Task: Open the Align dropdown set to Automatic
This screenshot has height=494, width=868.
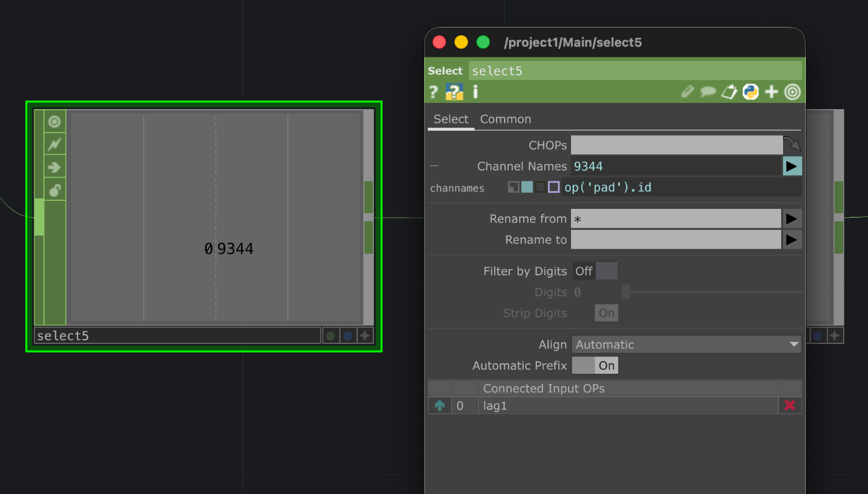Action: point(686,345)
